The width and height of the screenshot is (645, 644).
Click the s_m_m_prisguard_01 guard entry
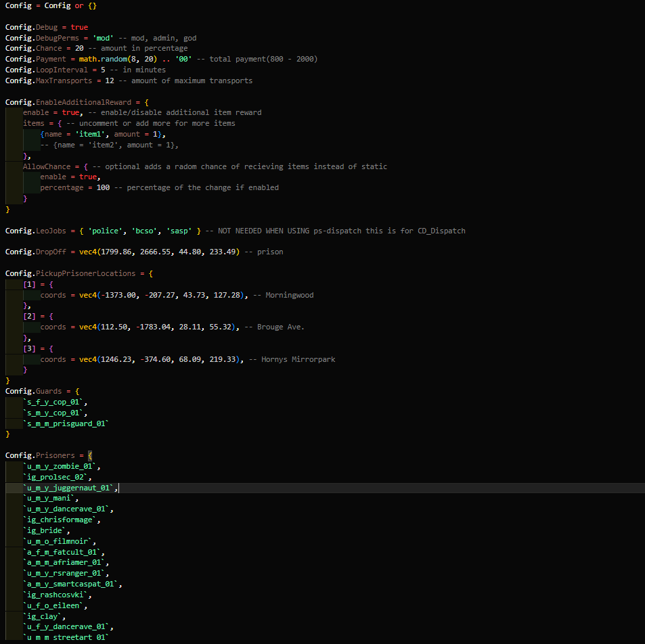pyautogui.click(x=66, y=423)
